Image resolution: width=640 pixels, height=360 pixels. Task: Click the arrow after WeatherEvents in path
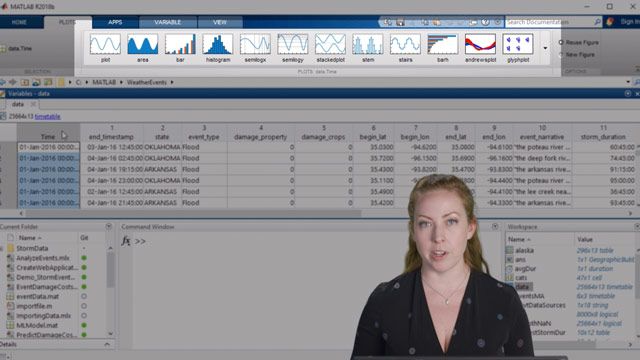click(172, 82)
